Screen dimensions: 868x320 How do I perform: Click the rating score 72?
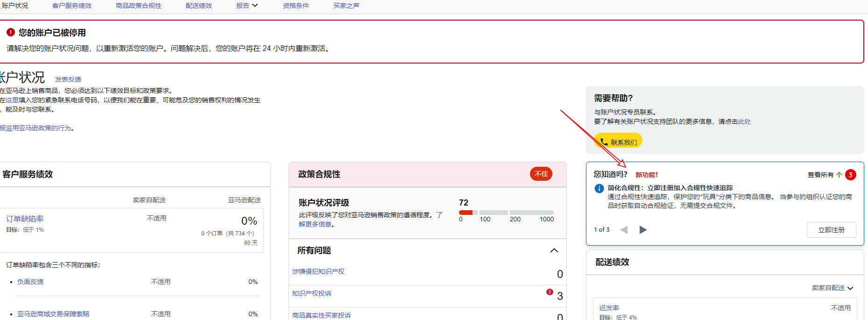(464, 203)
